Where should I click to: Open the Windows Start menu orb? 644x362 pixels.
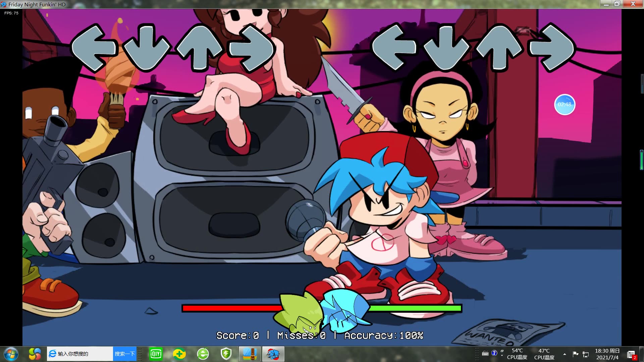[x=11, y=354]
